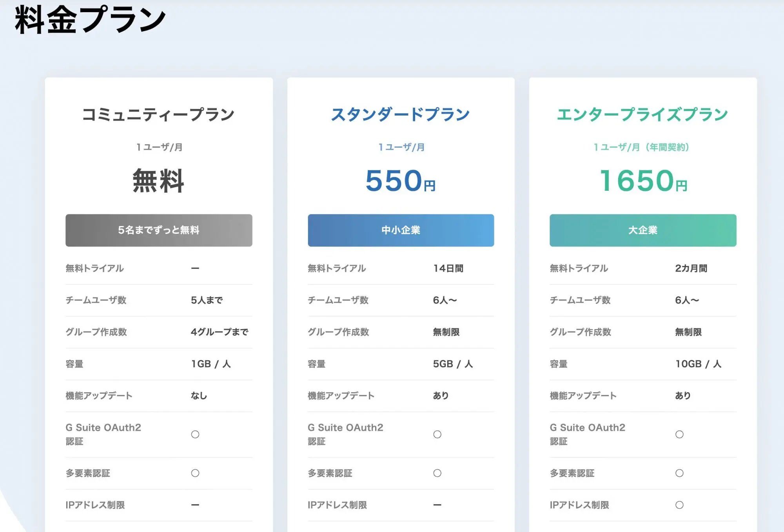This screenshot has height=532, width=784.
Task: Click the Standard plan 多要素認証 circle mark
Action: 437,473
